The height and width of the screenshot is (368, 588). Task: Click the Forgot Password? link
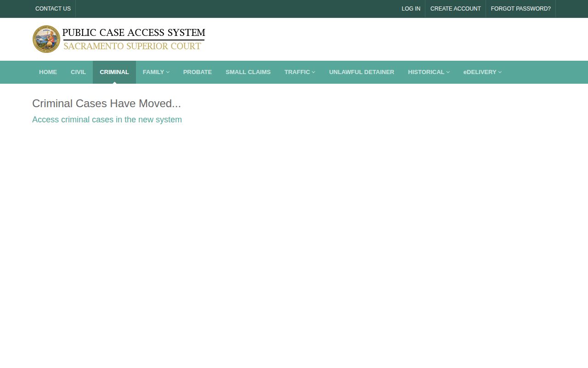[x=520, y=9]
